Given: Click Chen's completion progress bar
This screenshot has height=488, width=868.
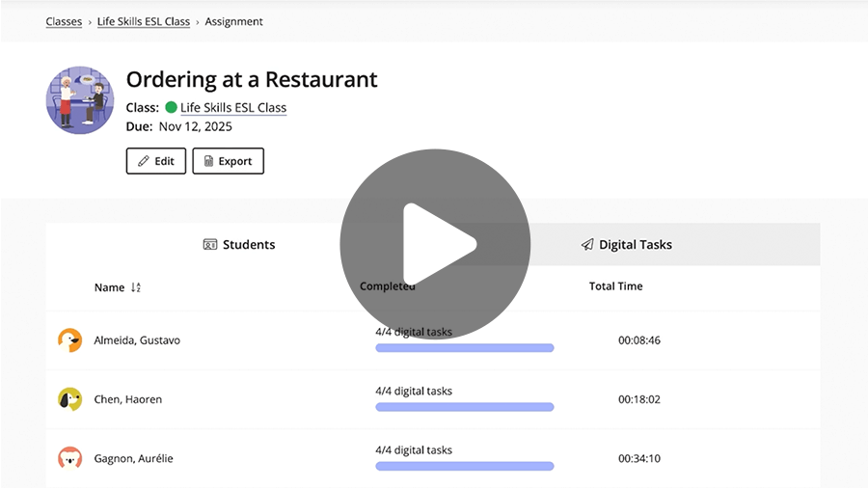Looking at the screenshot, I should [x=465, y=407].
